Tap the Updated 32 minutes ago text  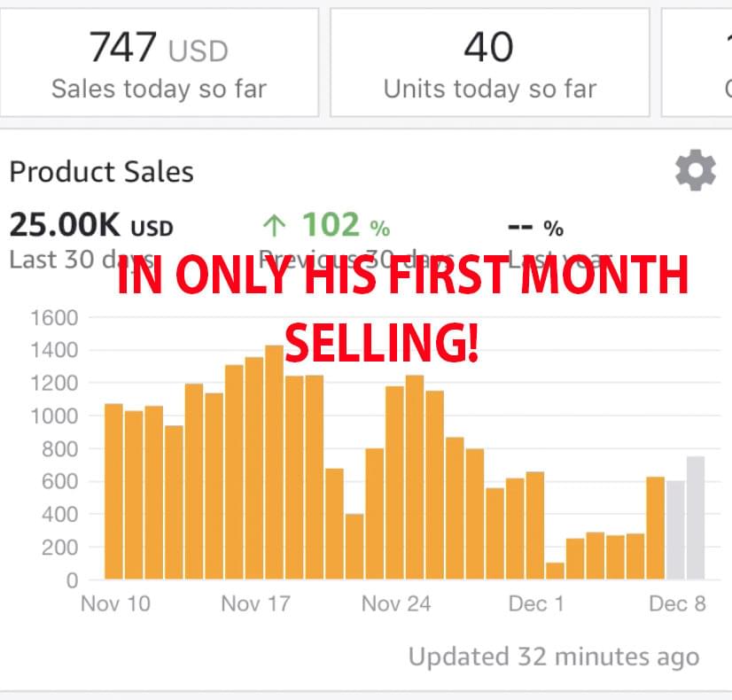click(554, 657)
